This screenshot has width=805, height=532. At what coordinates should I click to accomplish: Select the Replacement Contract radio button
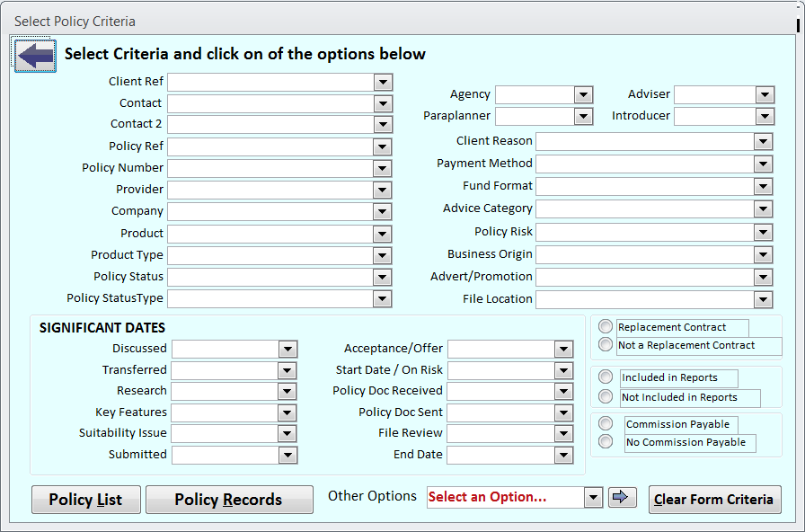[x=606, y=327]
